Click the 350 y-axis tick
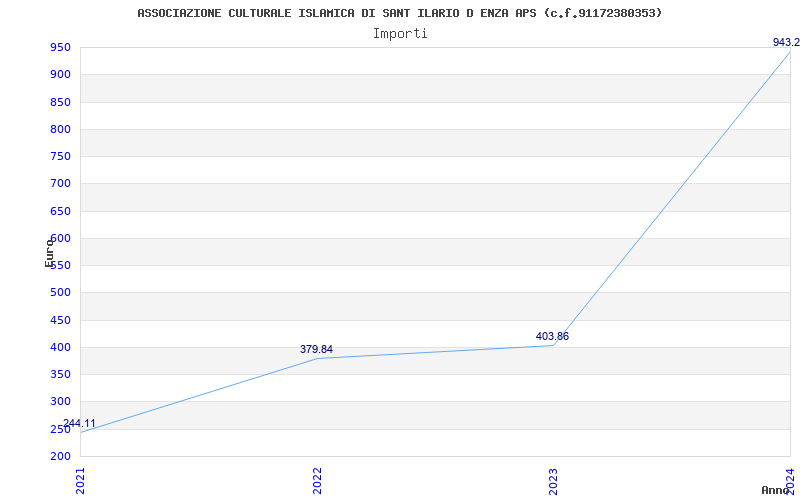This screenshot has width=800, height=500. (x=60, y=374)
